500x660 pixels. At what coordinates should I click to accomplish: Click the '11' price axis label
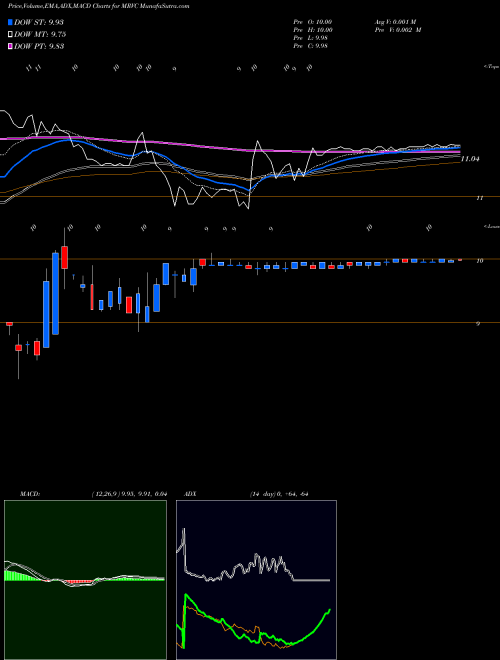pos(479,197)
